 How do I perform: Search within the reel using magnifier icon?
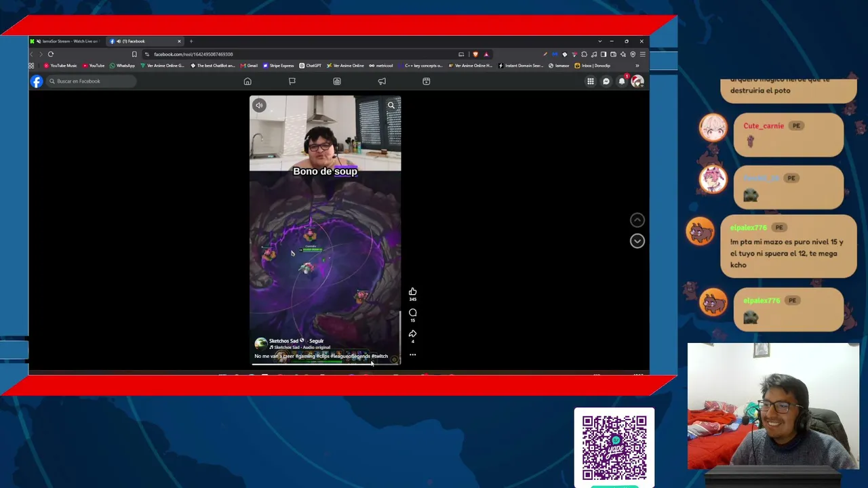(391, 105)
